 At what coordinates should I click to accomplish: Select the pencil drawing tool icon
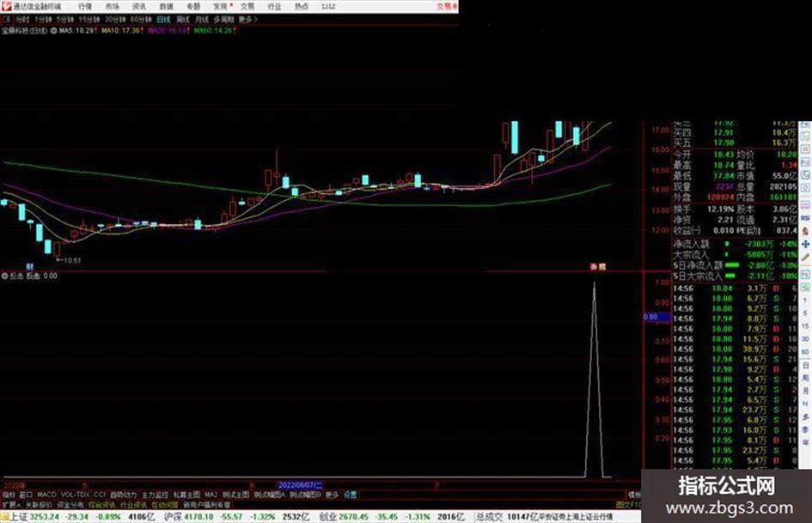pos(805,258)
